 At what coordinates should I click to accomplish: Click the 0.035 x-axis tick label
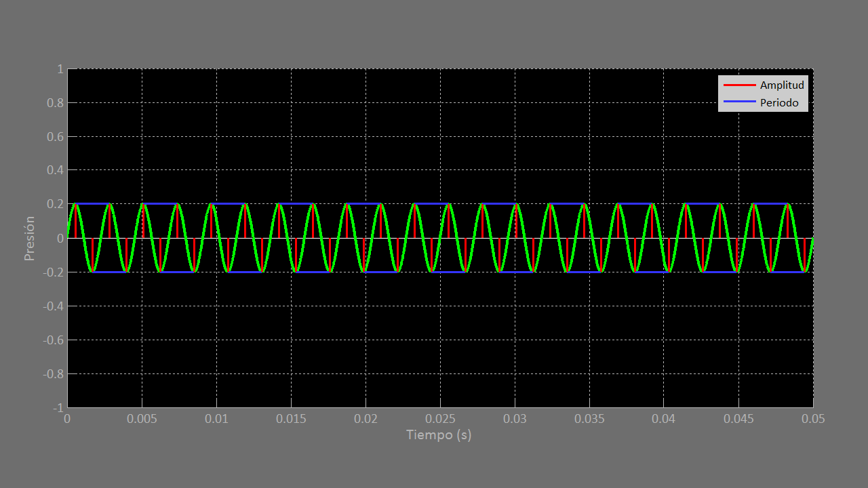tap(589, 419)
